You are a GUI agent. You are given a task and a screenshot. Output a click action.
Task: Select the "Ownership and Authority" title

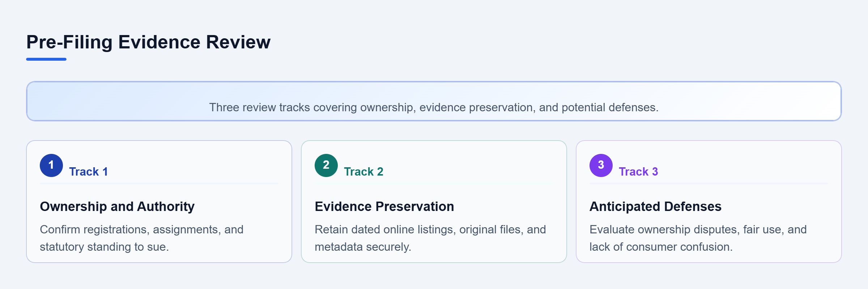pyautogui.click(x=117, y=206)
